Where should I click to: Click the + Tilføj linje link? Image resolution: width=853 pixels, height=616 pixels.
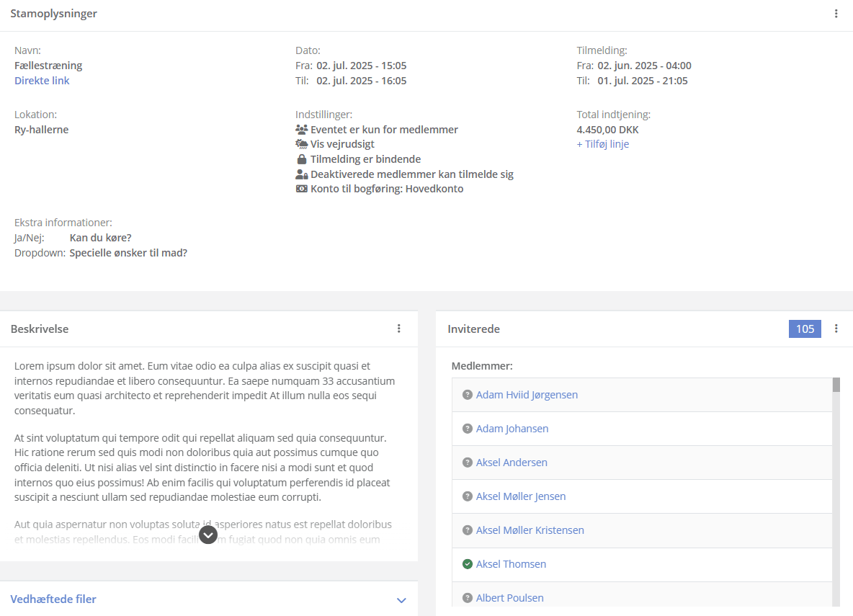pyautogui.click(x=603, y=144)
